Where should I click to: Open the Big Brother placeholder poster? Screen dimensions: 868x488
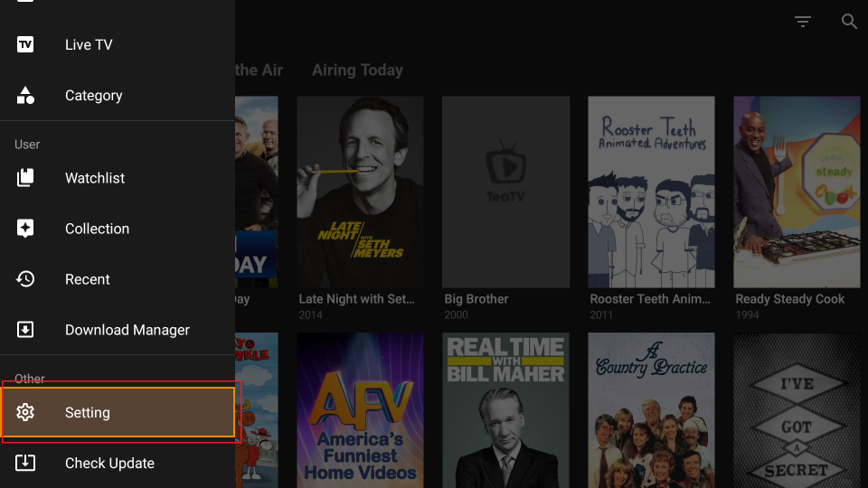tap(506, 192)
